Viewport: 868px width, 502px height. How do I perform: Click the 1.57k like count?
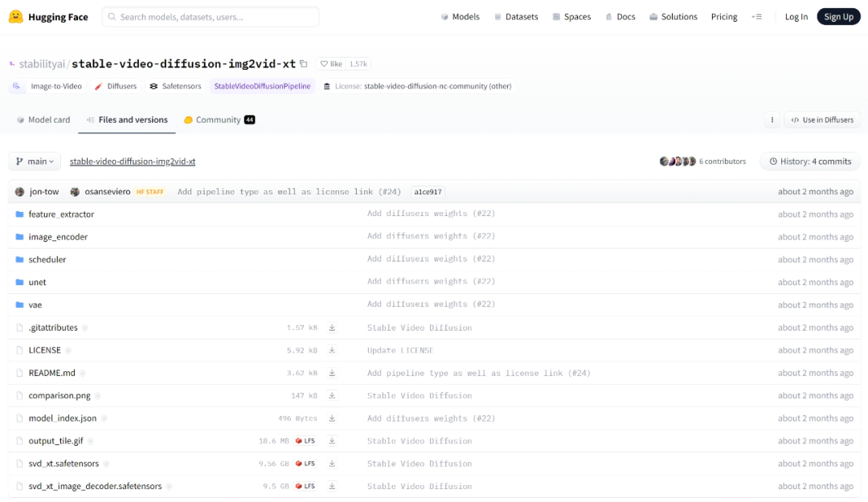coord(358,63)
